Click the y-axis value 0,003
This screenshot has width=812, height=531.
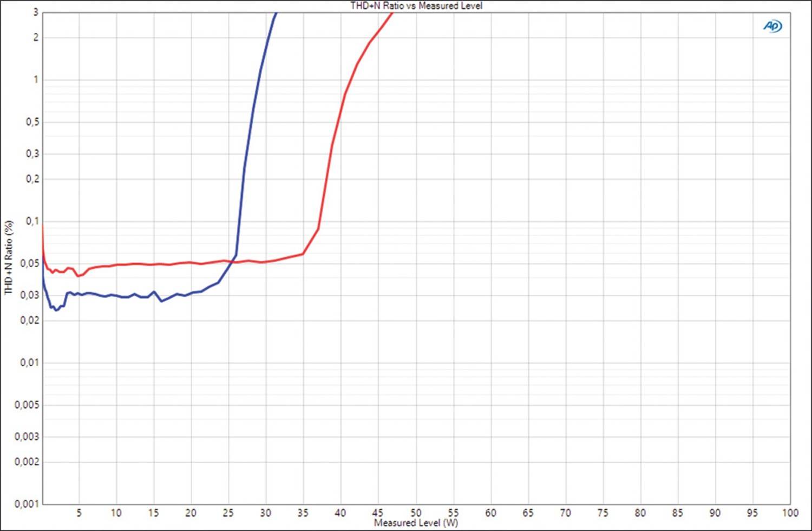point(27,437)
